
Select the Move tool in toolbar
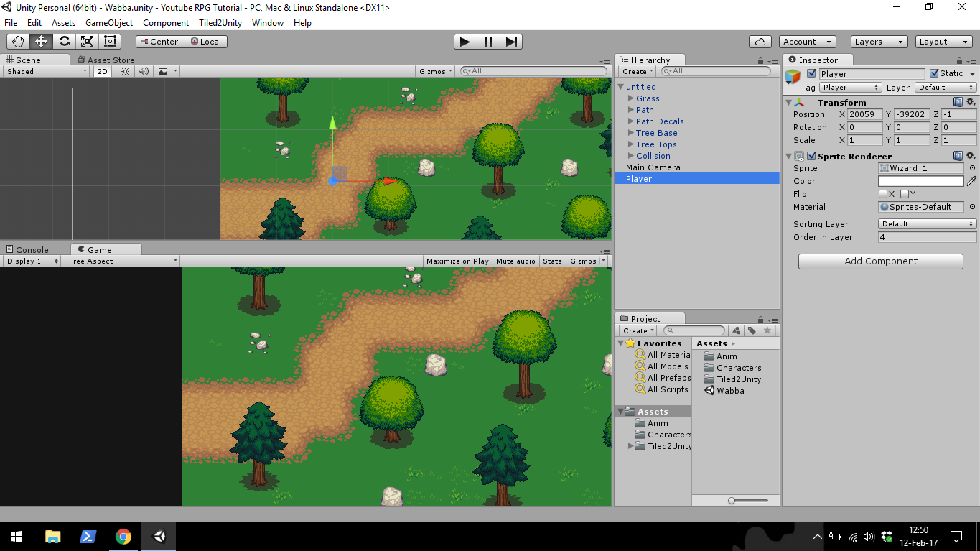tap(41, 42)
